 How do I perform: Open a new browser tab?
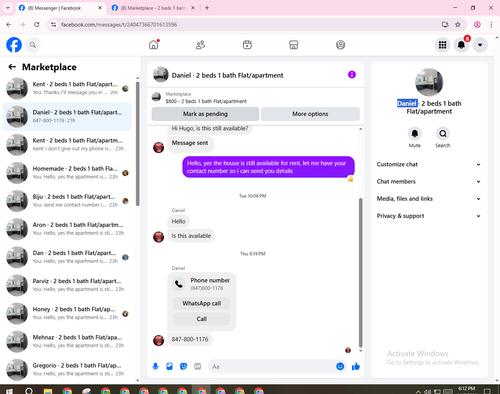coord(207,8)
